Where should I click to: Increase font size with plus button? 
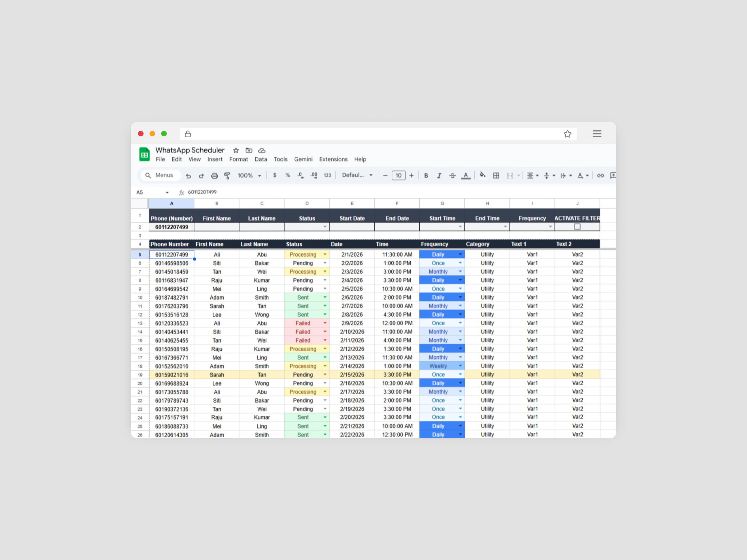[411, 175]
